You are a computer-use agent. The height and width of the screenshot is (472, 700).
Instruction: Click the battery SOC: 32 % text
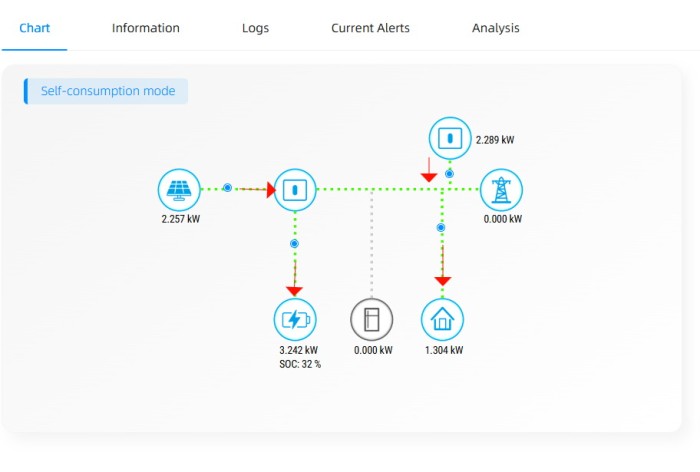(299, 364)
